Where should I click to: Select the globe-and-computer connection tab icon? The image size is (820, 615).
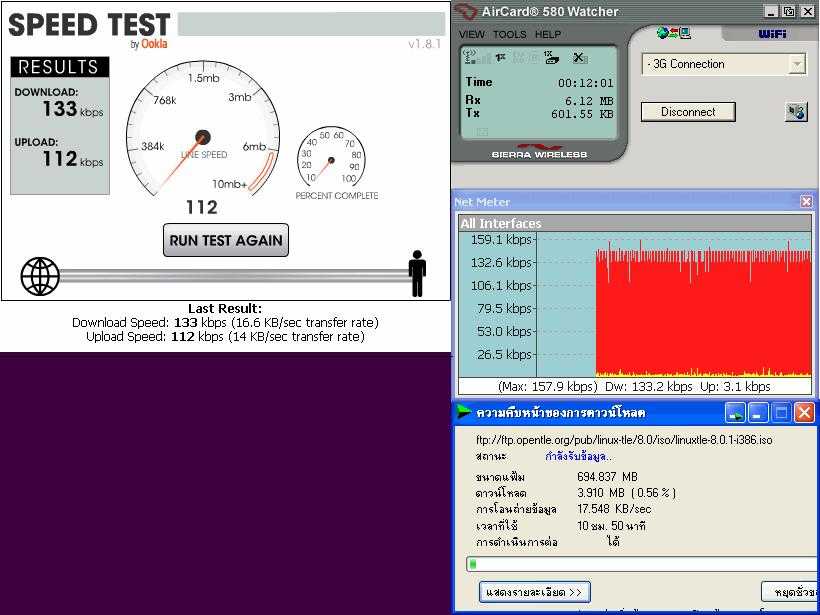674,33
